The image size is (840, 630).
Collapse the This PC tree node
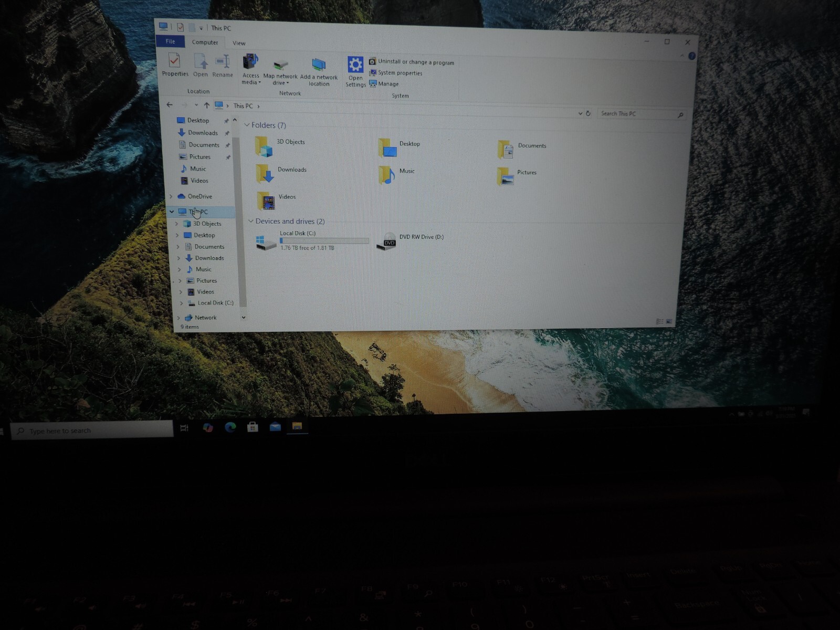point(172,212)
